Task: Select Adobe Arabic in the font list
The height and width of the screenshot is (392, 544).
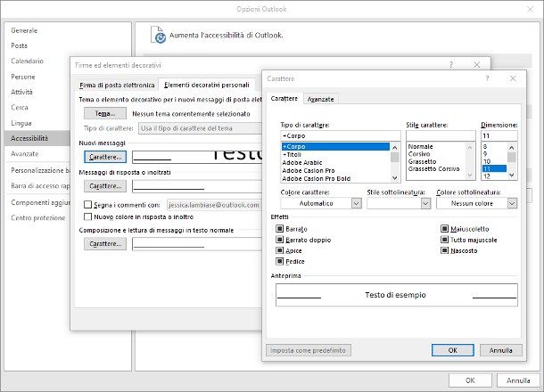Action: pyautogui.click(x=336, y=162)
